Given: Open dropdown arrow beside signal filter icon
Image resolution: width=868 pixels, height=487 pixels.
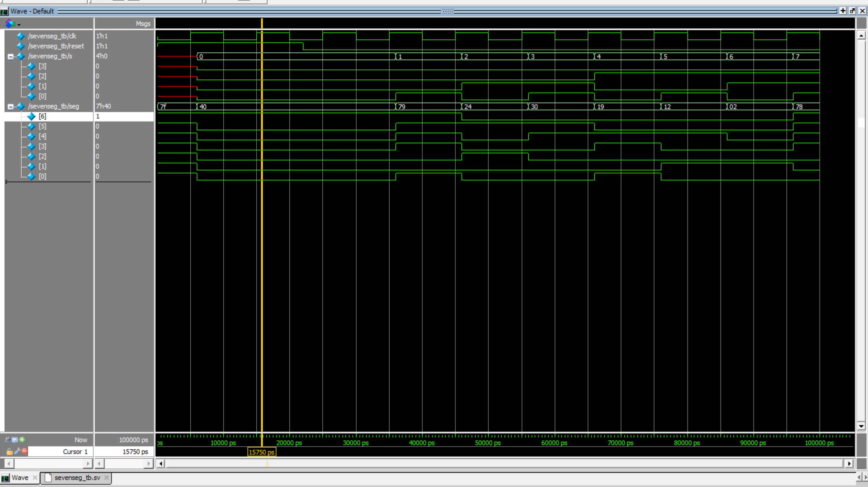Looking at the screenshot, I should 19,25.
